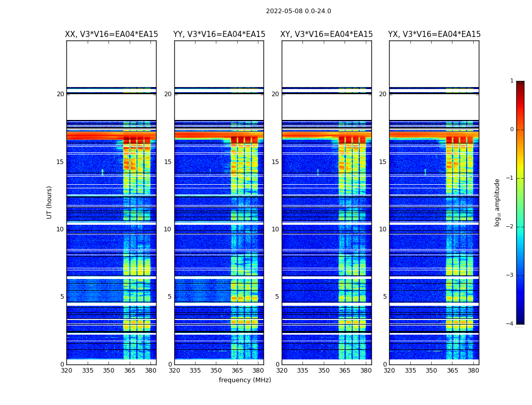Click the YX panel title text
This screenshot has width=532, height=405.
(434, 34)
